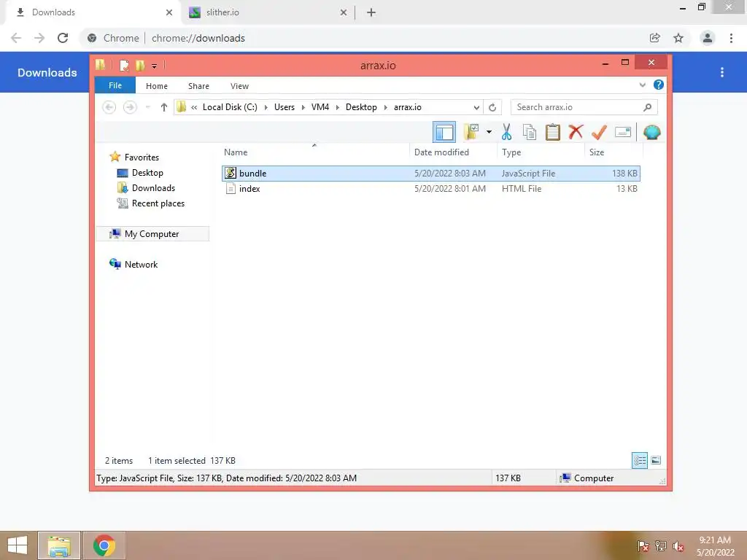The width and height of the screenshot is (747, 560).
Task: Open Desktop under Favorites
Action: [x=140, y=172]
